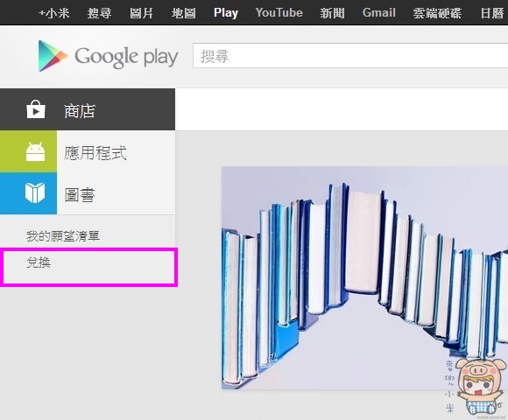508x420 pixels.
Task: Open the +小米 profile link
Action: pos(53,13)
